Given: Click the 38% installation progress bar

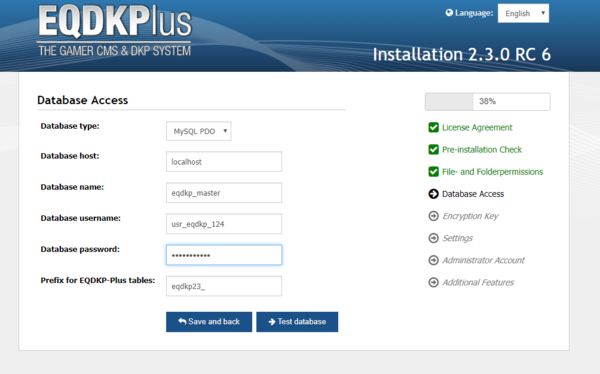Looking at the screenshot, I should tap(488, 101).
